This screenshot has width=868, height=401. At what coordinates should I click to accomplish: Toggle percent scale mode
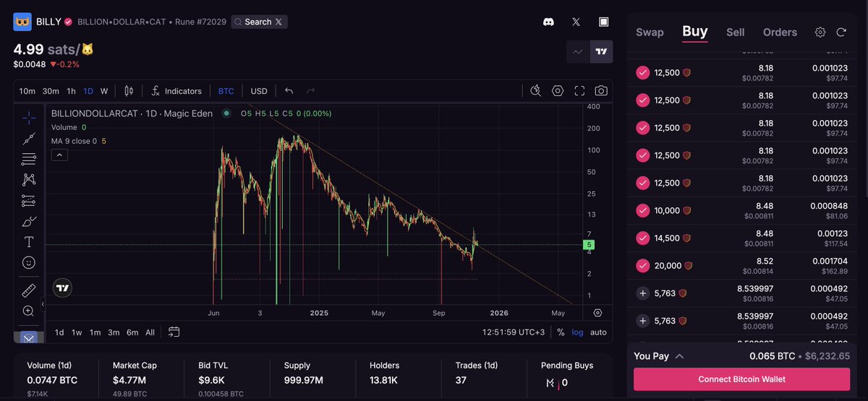pos(561,332)
